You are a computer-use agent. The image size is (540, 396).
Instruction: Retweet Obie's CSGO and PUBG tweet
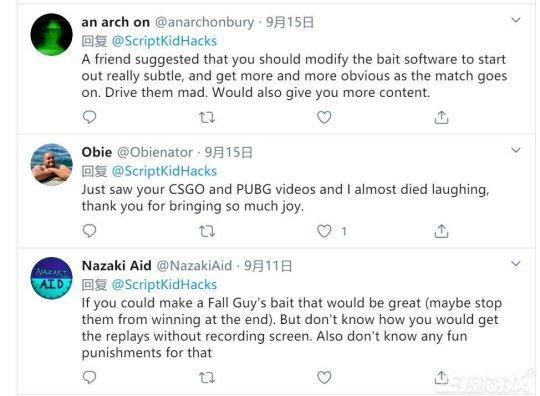pos(207,231)
